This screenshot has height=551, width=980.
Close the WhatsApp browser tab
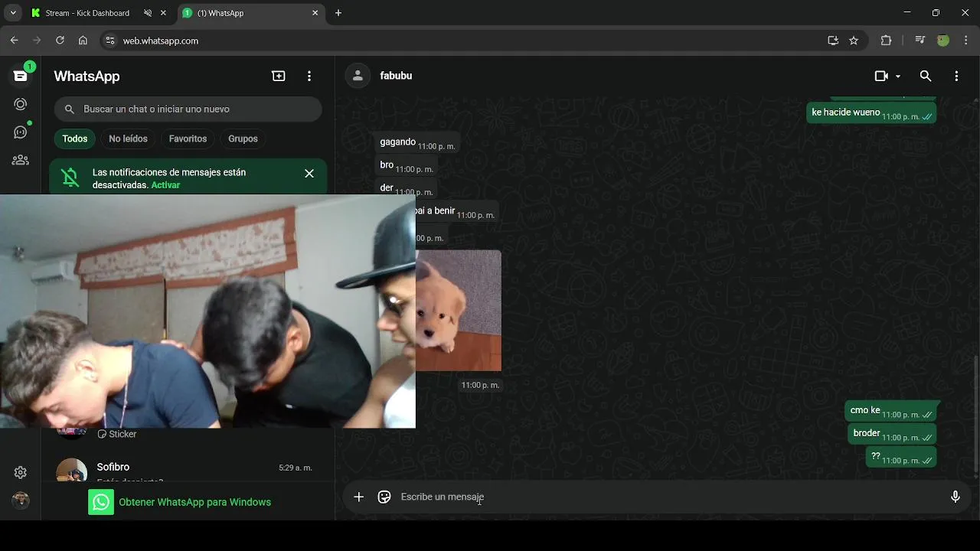tap(315, 13)
